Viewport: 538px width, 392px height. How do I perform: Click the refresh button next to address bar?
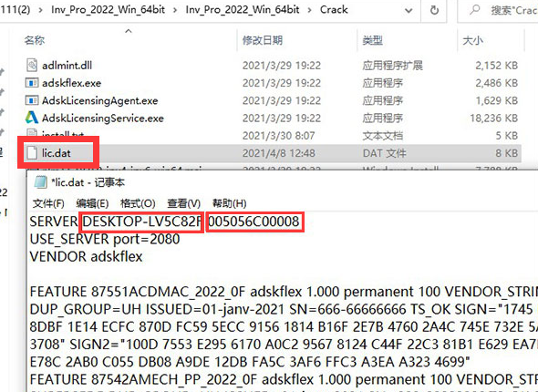pos(434,10)
